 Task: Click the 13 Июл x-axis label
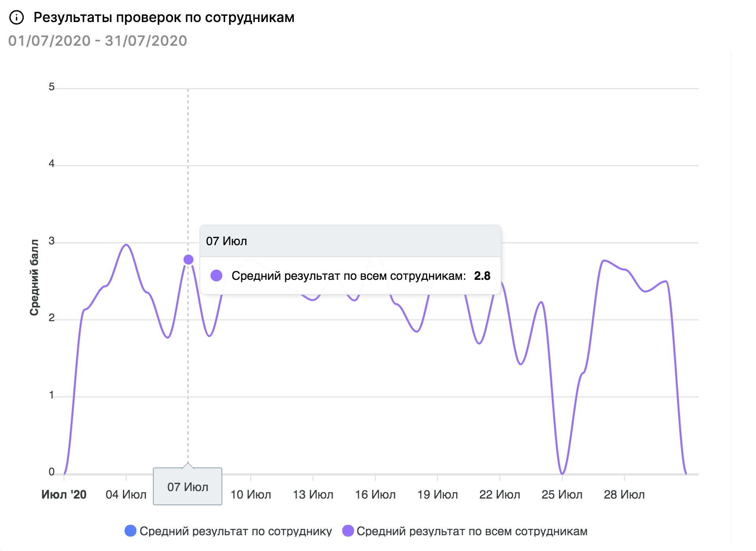coord(313,494)
